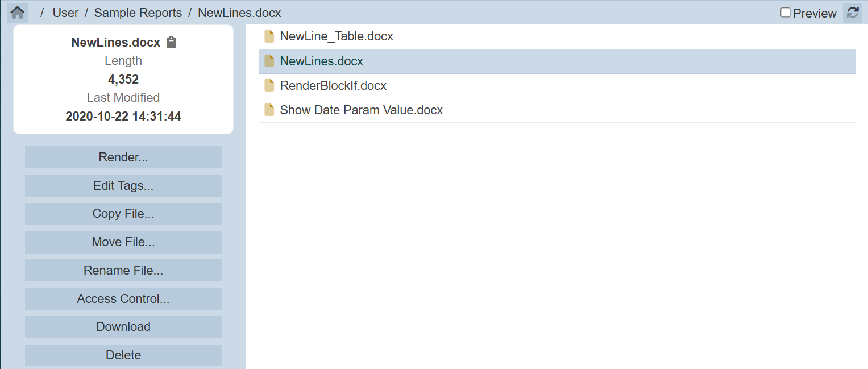The image size is (868, 369).
Task: Click the Move File button
Action: (x=123, y=242)
